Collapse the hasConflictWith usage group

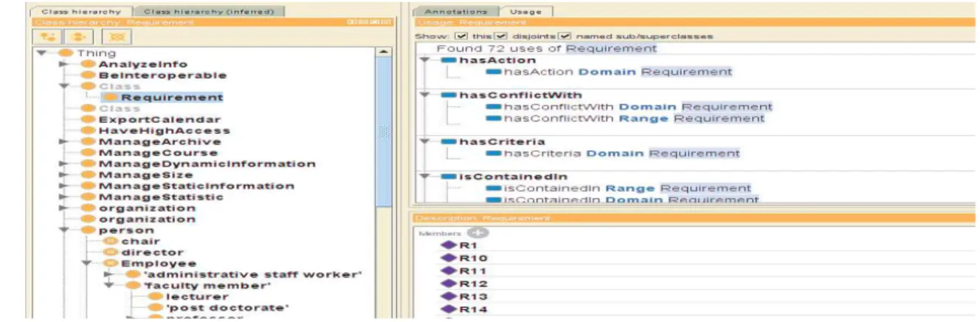pos(424,94)
